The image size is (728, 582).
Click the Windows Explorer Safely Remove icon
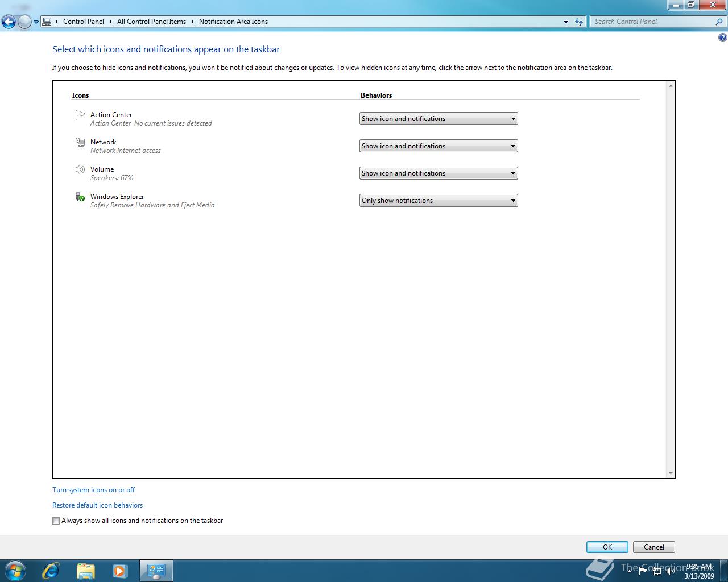point(80,197)
